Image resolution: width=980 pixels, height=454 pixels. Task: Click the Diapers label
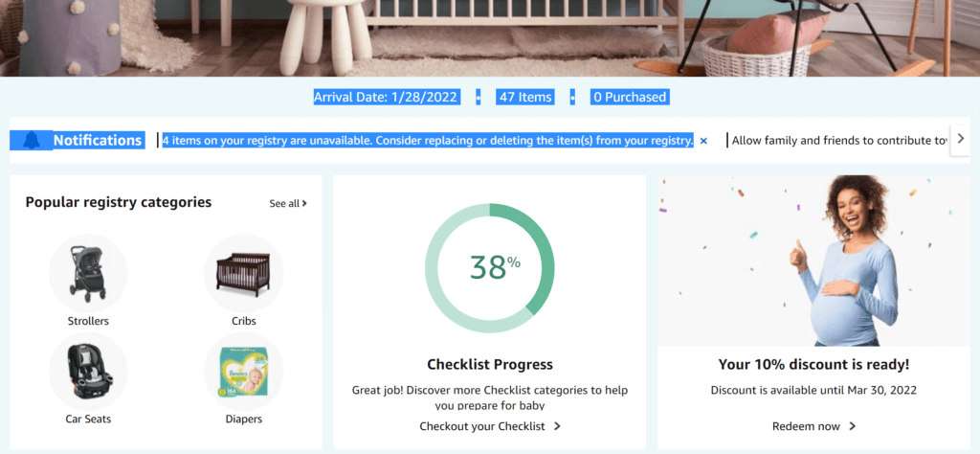pyautogui.click(x=243, y=419)
